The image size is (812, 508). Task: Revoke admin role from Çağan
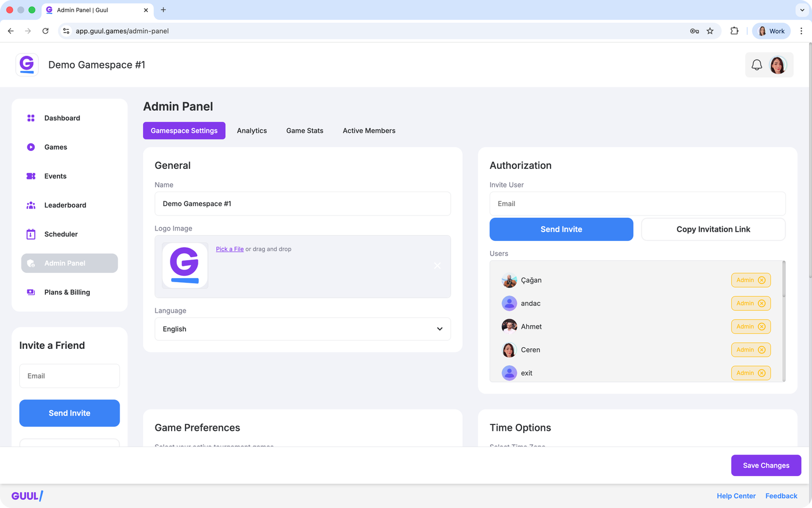point(762,280)
